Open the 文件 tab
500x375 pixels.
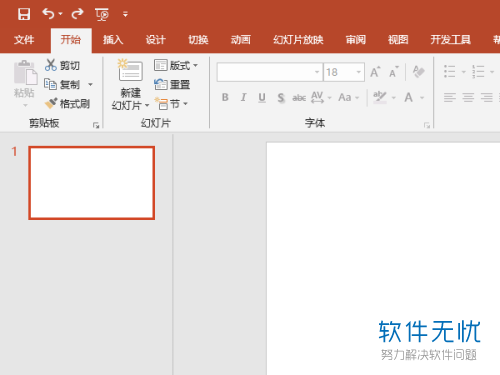(24, 40)
